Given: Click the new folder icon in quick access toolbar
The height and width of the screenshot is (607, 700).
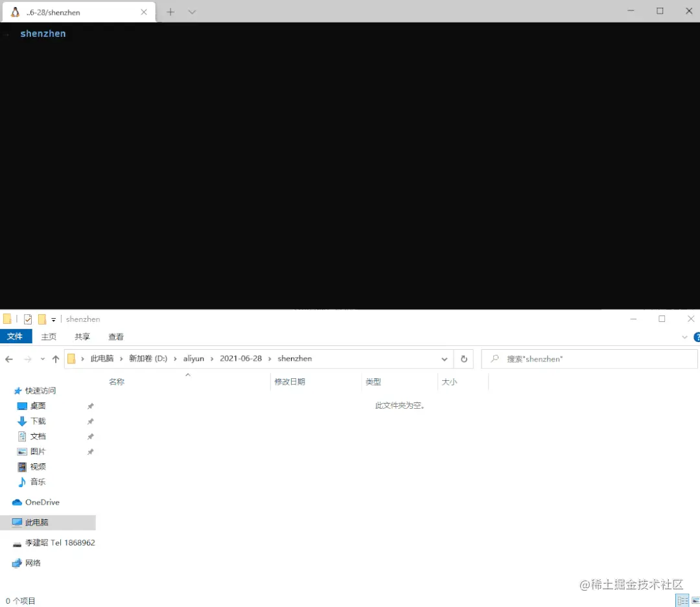Looking at the screenshot, I should (42, 319).
